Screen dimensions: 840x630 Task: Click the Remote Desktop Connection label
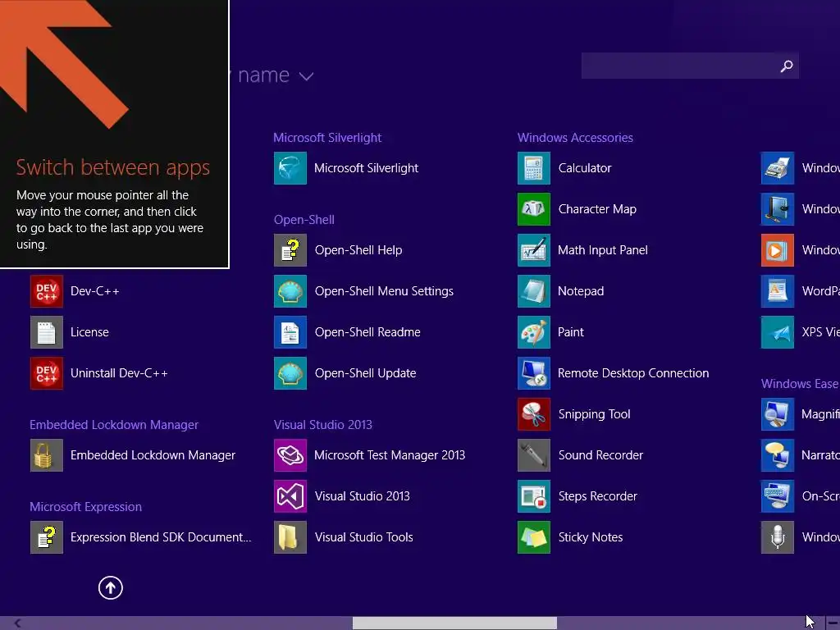pos(633,373)
